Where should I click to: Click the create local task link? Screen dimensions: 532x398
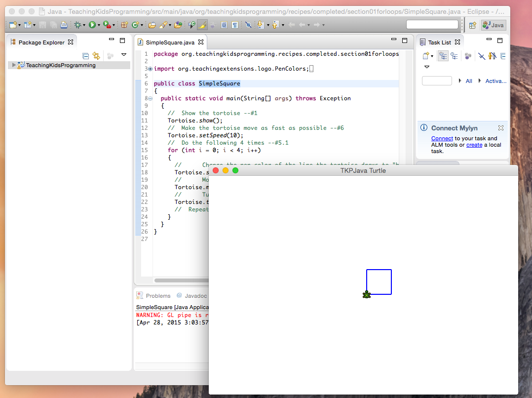coord(474,145)
